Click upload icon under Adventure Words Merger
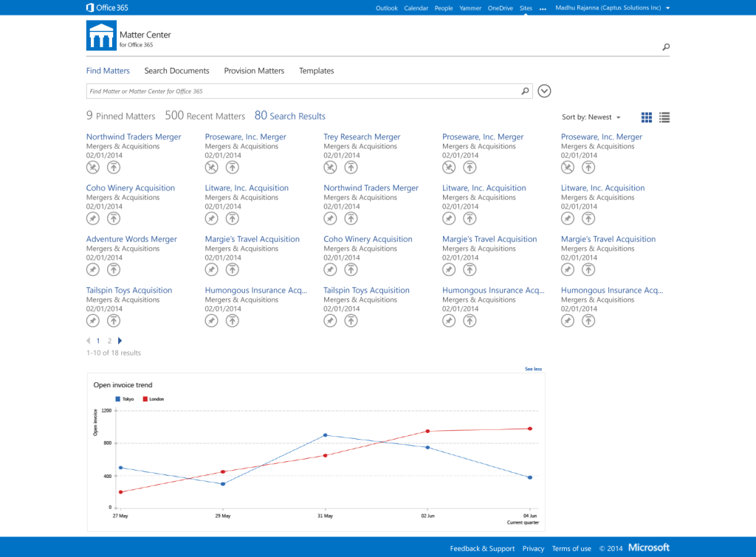The height and width of the screenshot is (557, 756). [114, 270]
